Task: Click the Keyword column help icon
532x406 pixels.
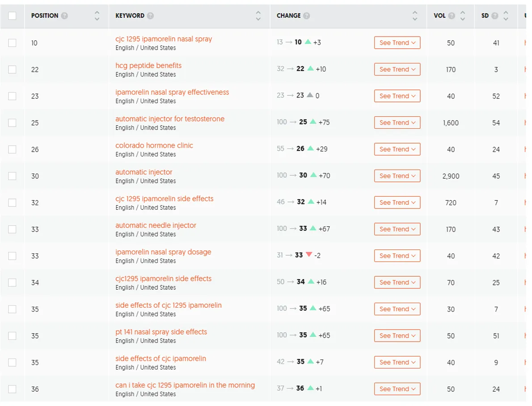Action: click(x=151, y=16)
